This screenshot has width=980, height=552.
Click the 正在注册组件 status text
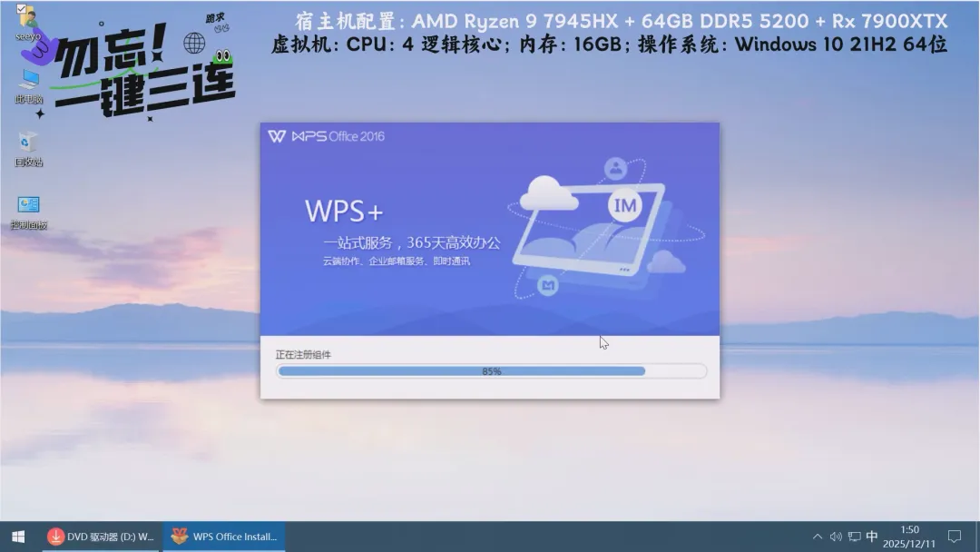point(303,354)
